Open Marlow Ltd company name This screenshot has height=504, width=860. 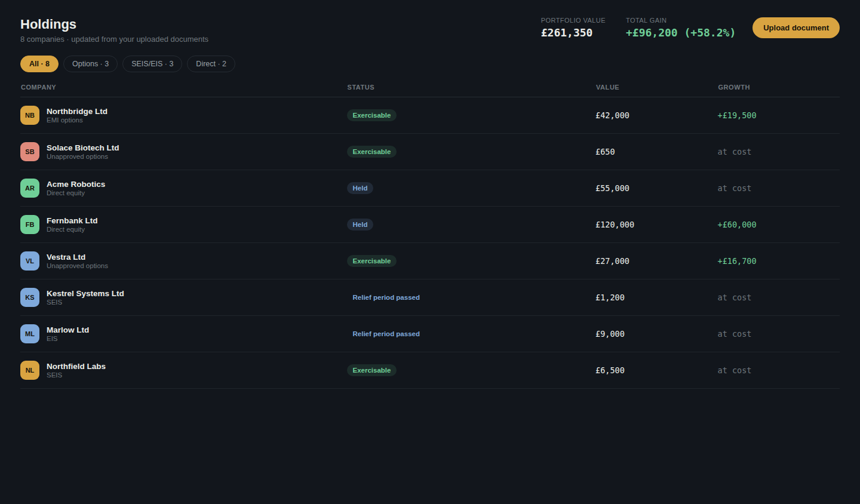(x=67, y=330)
